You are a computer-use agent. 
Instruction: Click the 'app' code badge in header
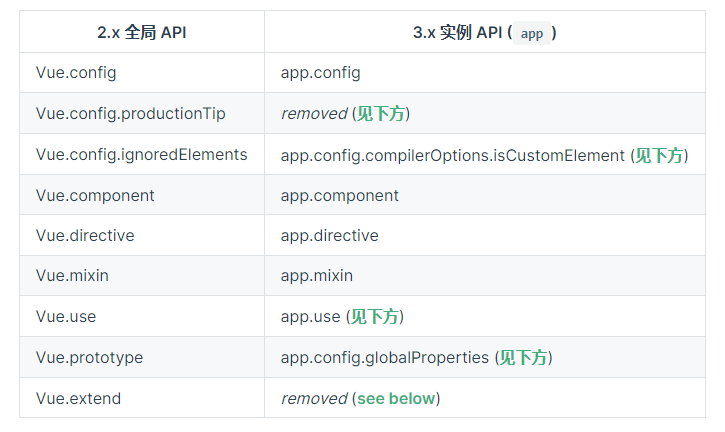tap(532, 33)
